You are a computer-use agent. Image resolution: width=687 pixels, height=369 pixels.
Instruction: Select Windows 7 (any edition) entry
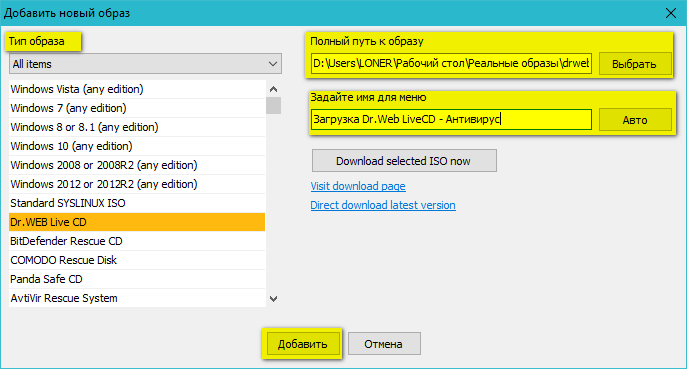pyautogui.click(x=137, y=108)
